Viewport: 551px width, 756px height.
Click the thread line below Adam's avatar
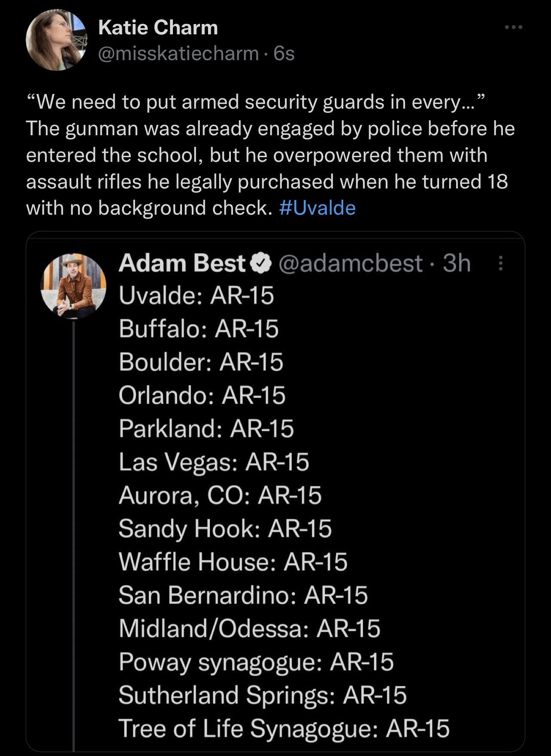tap(73, 515)
